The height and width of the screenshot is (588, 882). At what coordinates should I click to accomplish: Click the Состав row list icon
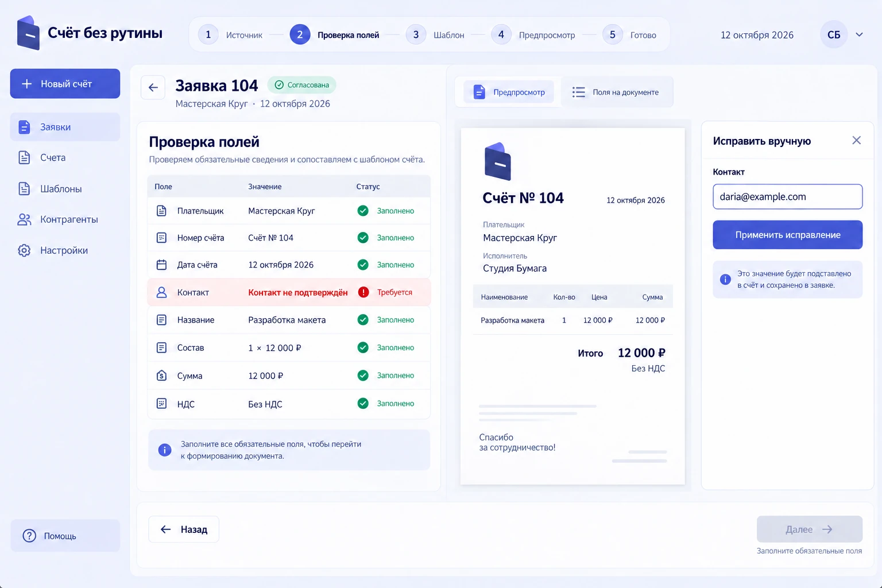point(162,347)
